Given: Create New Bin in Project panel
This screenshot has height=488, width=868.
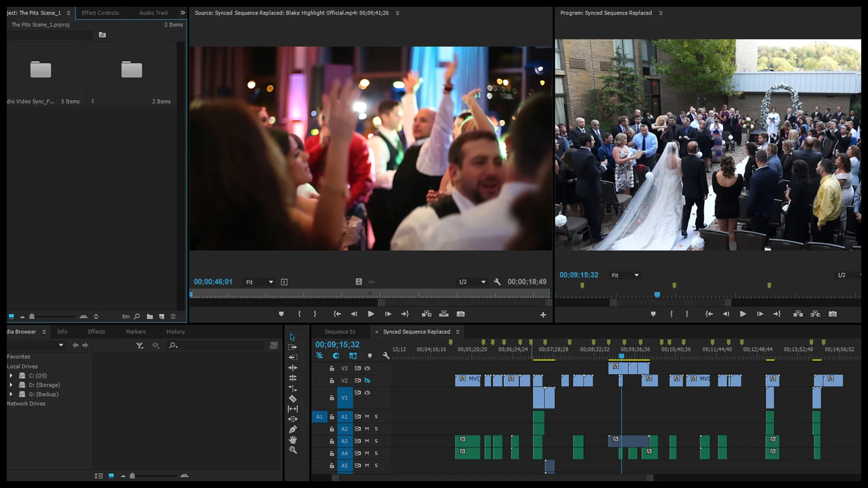Looking at the screenshot, I should point(150,316).
